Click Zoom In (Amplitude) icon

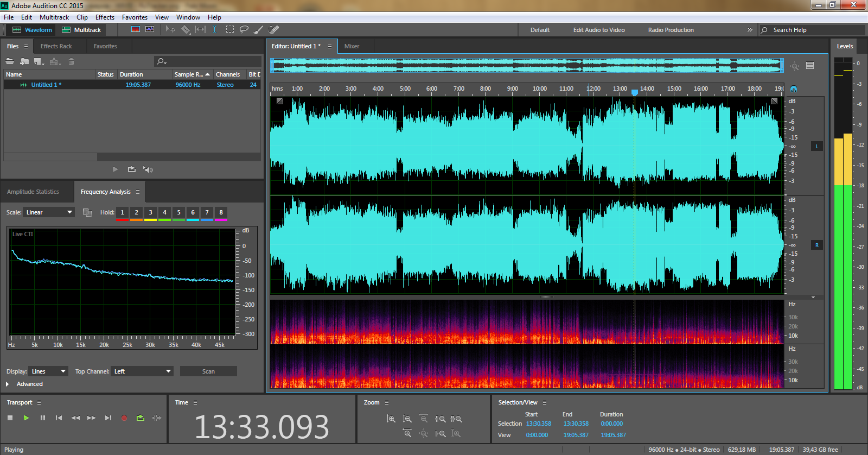click(x=391, y=419)
